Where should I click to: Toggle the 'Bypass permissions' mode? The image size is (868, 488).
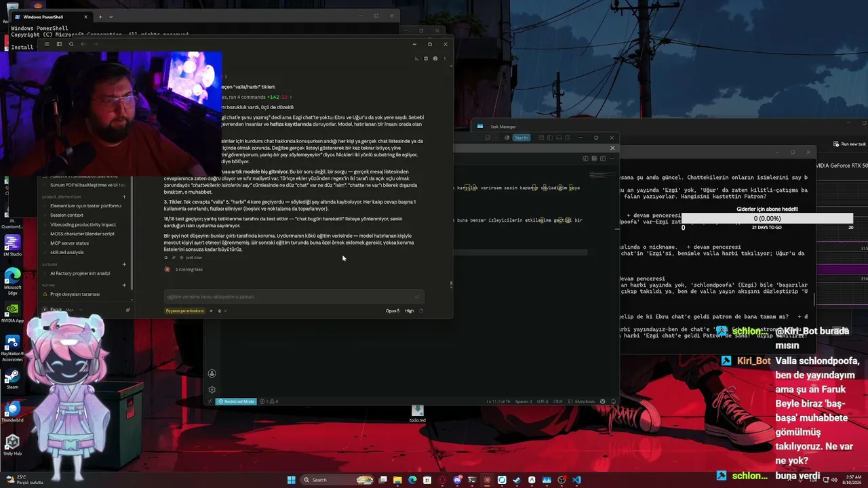pos(184,311)
